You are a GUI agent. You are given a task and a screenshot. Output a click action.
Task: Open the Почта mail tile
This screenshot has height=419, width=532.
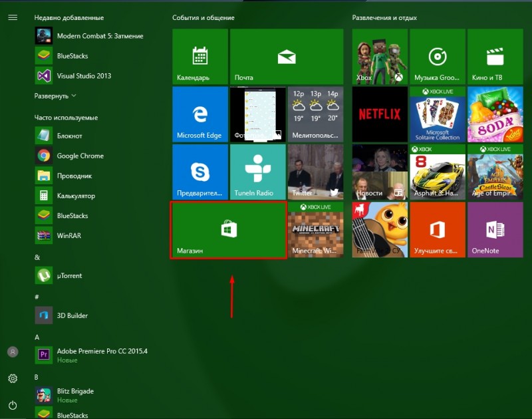coord(287,57)
